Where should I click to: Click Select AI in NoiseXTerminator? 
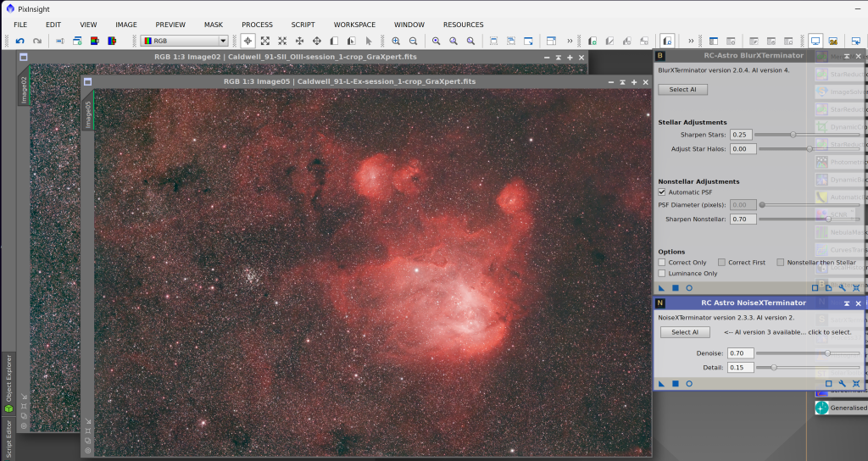pos(685,332)
